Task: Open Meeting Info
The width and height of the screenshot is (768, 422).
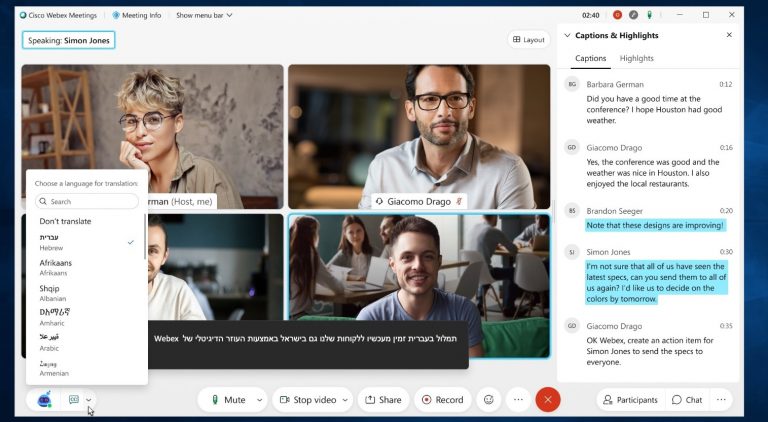Action: [x=137, y=15]
